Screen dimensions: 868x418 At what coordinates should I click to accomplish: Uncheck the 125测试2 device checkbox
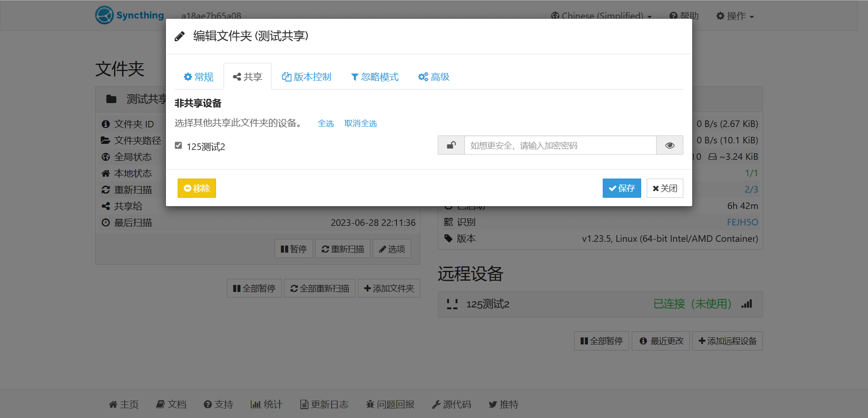coord(179,146)
